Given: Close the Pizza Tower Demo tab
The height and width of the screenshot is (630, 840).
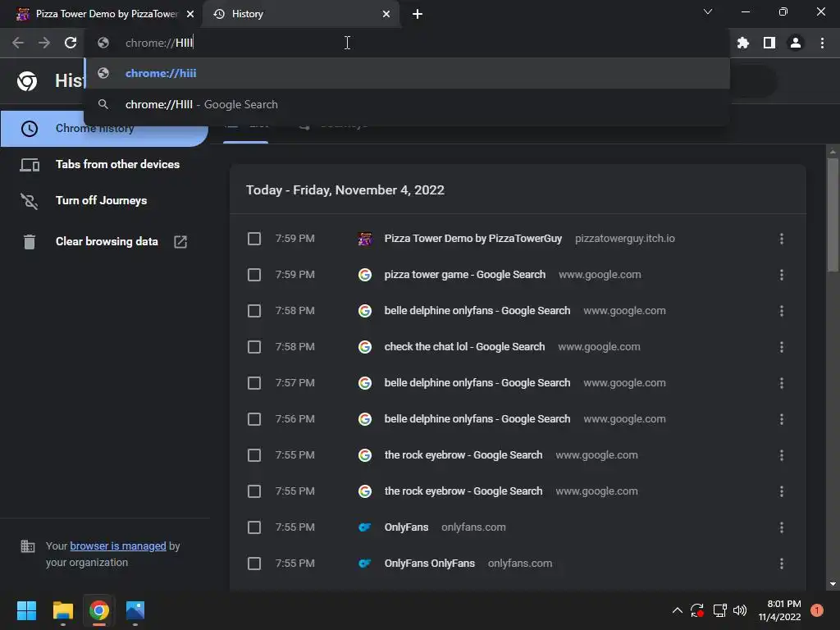Looking at the screenshot, I should pos(190,14).
